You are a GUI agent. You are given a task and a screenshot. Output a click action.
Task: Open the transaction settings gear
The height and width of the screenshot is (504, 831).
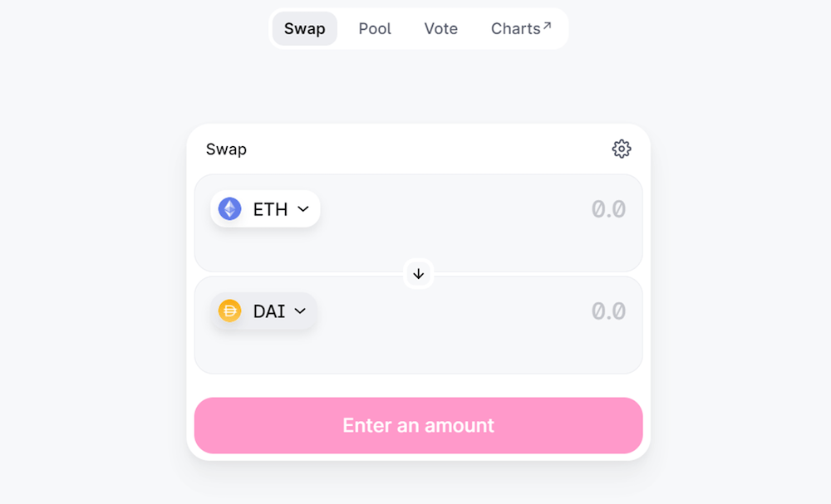pos(622,149)
